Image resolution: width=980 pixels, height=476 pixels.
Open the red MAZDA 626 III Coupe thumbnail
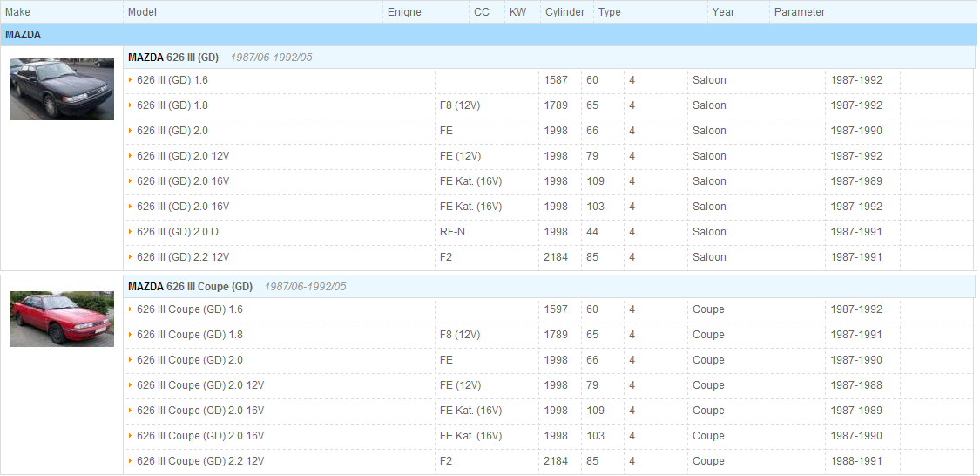tap(62, 318)
